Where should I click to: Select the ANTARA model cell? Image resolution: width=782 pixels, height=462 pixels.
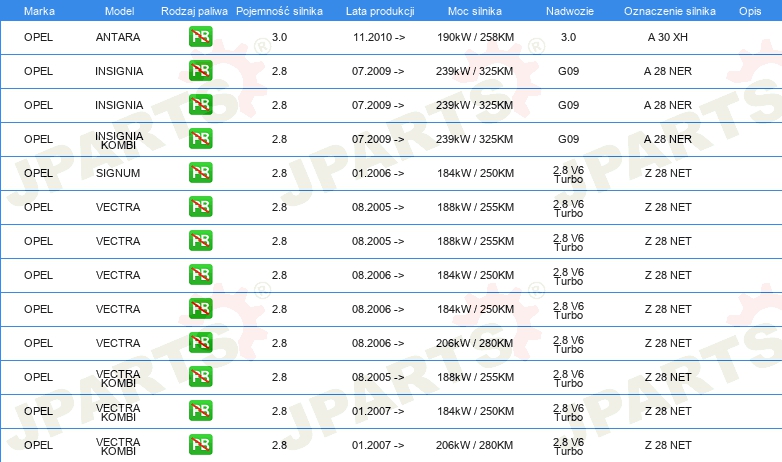[x=118, y=37]
